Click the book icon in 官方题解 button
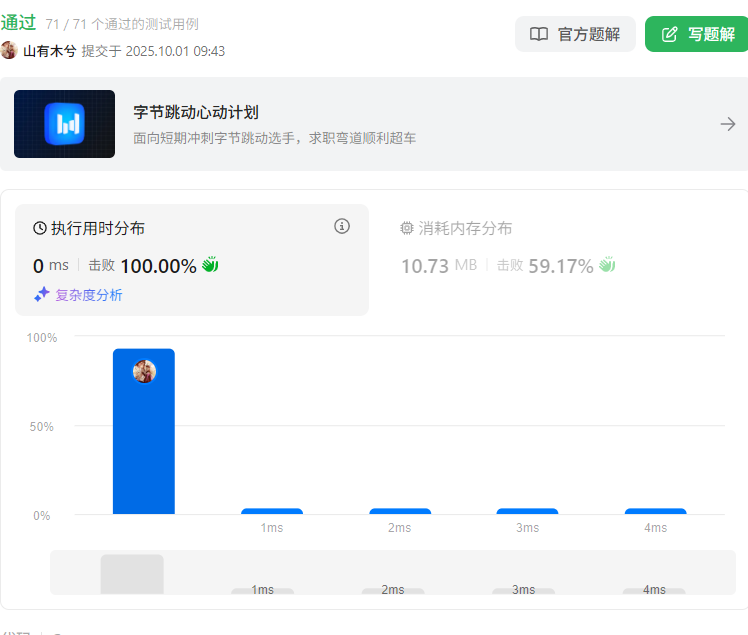Screen dimensions: 748x635 pos(539,34)
